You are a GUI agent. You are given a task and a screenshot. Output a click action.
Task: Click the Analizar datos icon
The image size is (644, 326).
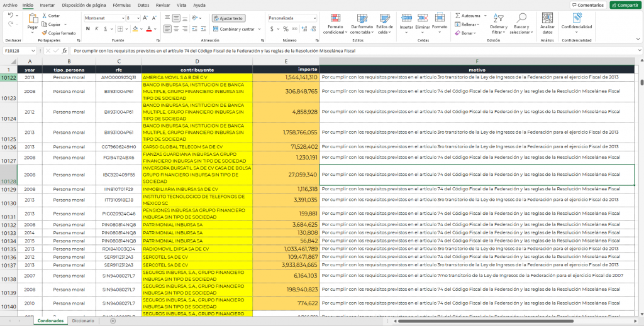click(547, 18)
